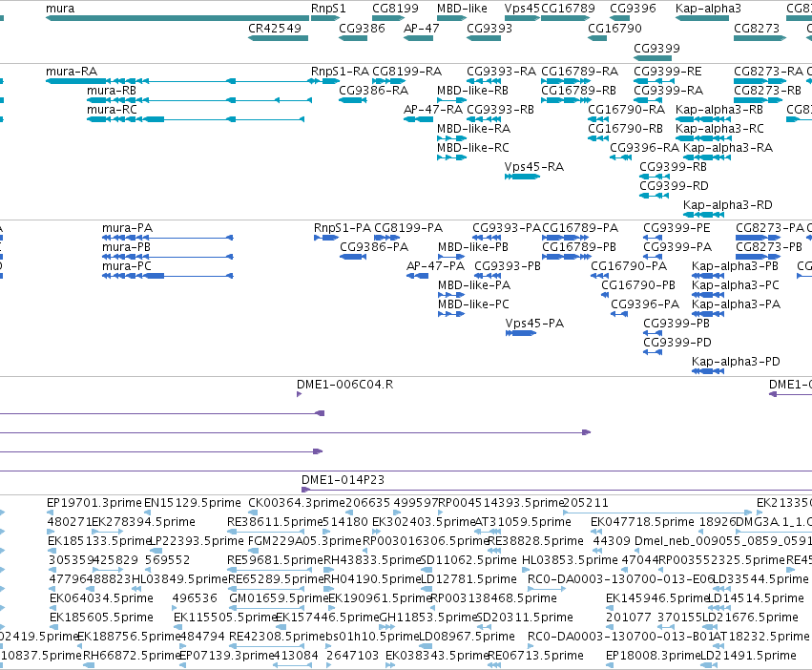This screenshot has height=670, width=812.
Task: Select the 'CG9396' gene label
Action: [x=633, y=9]
